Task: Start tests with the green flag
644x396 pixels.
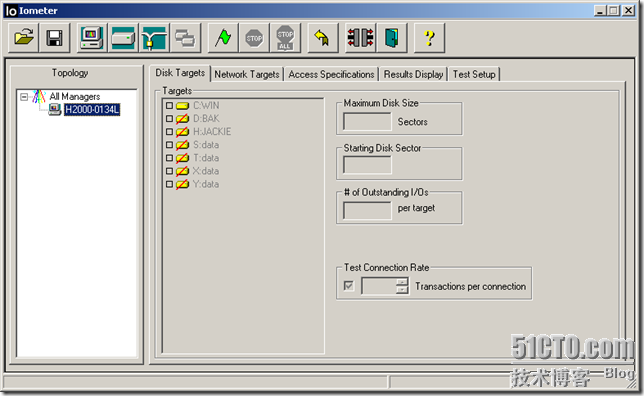Action: (223, 38)
